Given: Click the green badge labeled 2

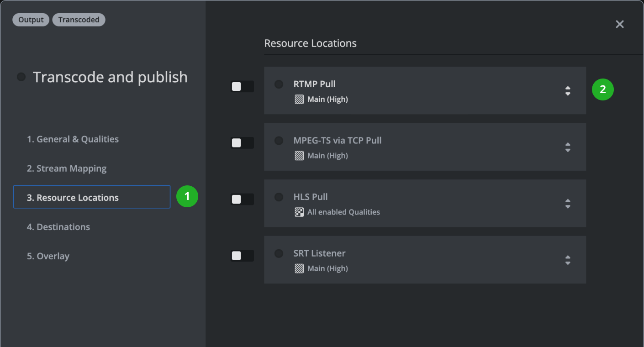Looking at the screenshot, I should 603,89.
